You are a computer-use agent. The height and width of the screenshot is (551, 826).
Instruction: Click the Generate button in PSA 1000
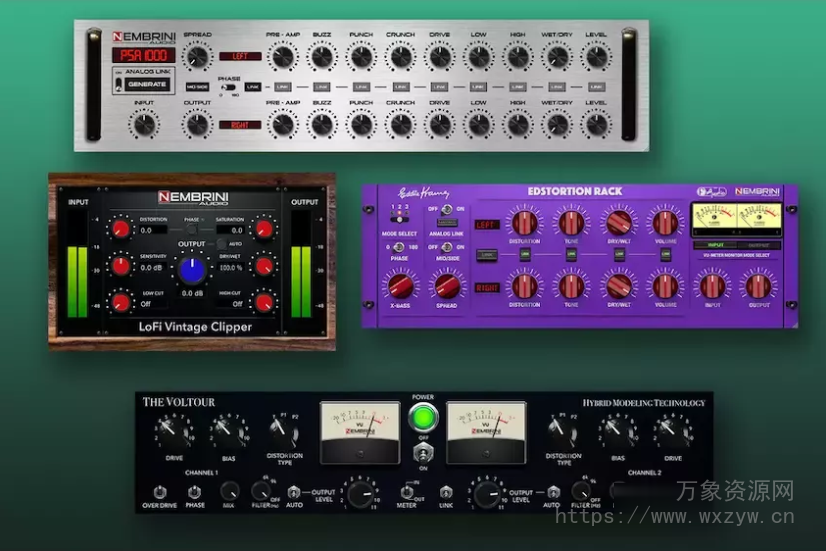147,84
